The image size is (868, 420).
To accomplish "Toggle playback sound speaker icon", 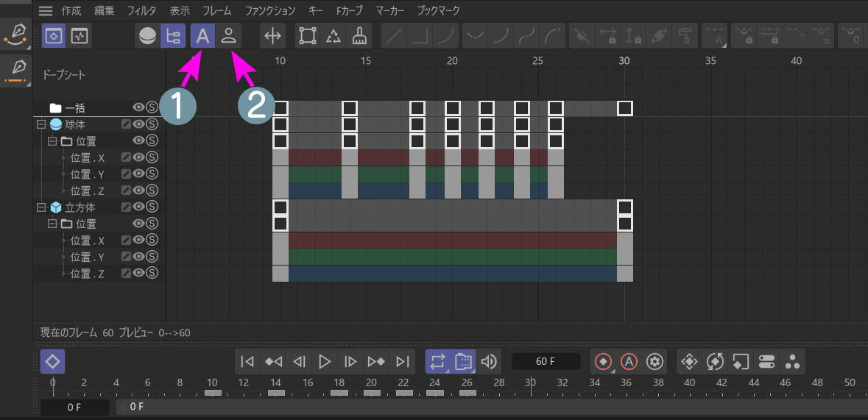I will pos(489,361).
